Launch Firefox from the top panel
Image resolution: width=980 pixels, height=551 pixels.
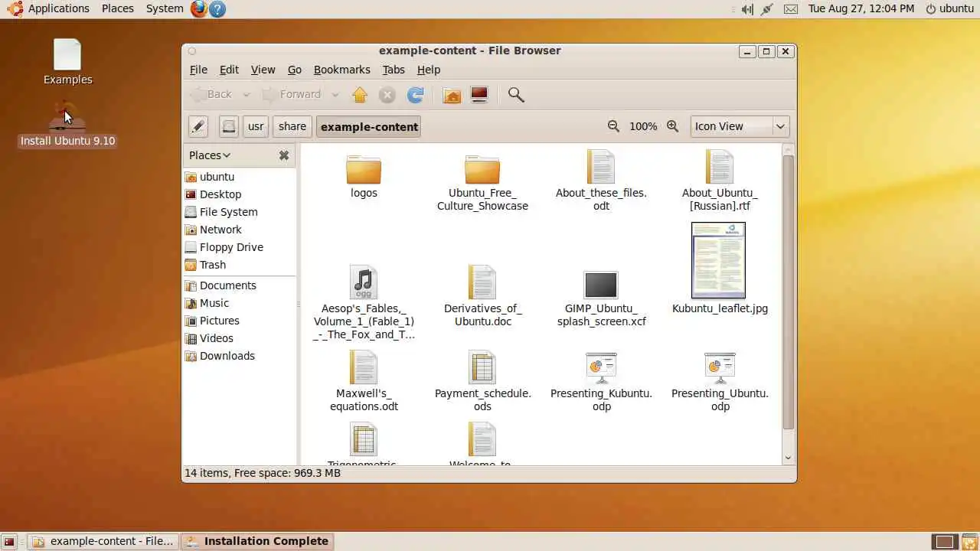pyautogui.click(x=199, y=8)
